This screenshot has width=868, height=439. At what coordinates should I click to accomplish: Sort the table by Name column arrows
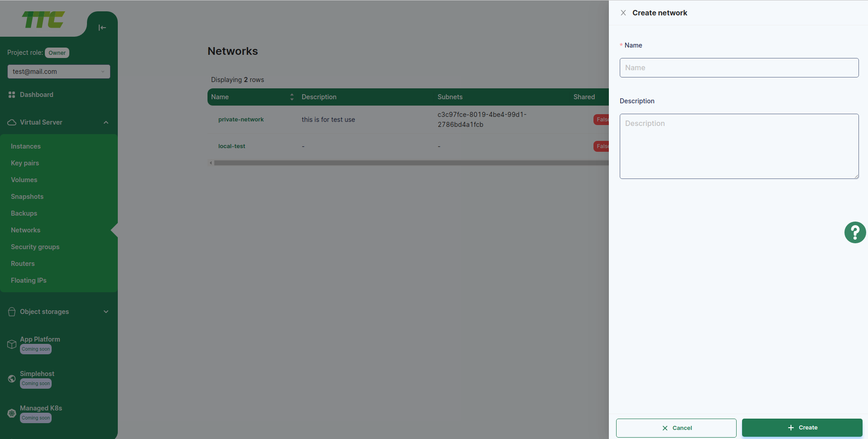tap(292, 97)
